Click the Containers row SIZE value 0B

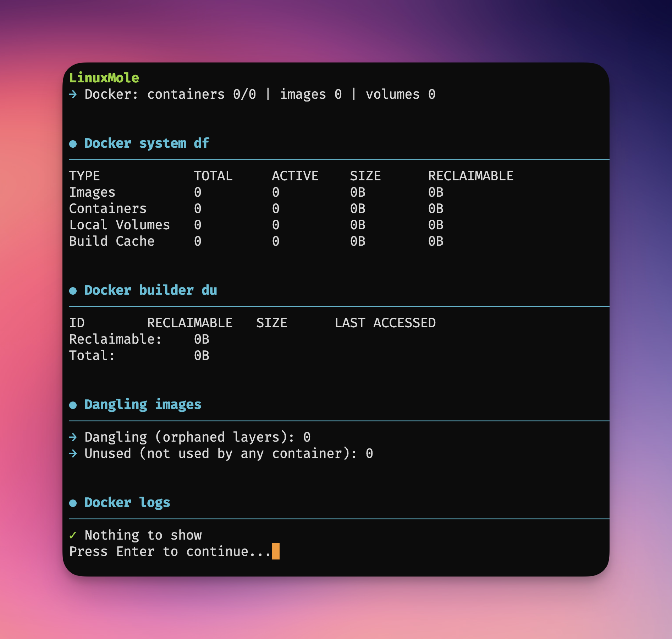(x=358, y=209)
